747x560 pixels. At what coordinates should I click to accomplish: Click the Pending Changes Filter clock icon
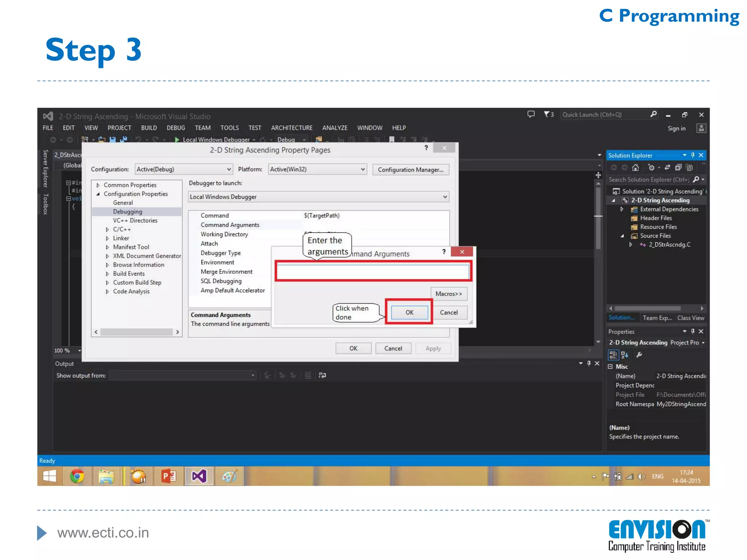pos(651,167)
